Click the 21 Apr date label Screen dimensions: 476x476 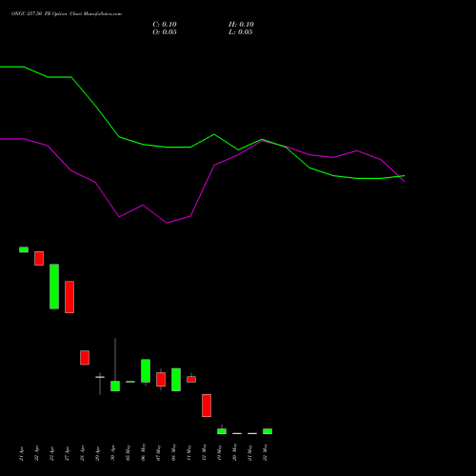22,453
